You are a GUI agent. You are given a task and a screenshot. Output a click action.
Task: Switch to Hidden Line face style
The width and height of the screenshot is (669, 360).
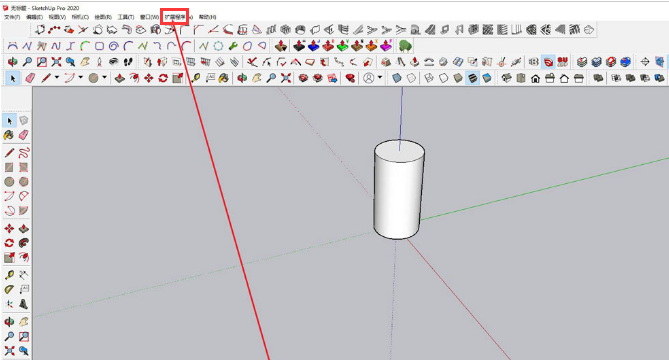[x=444, y=78]
